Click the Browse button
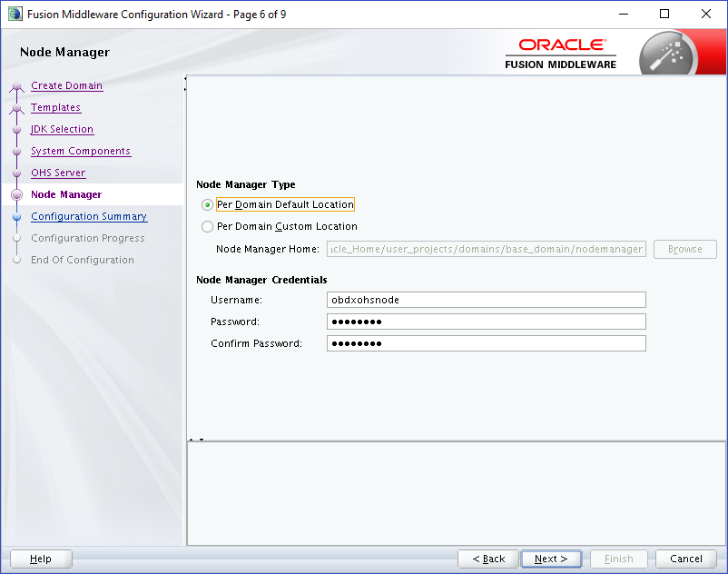728x574 pixels. pyautogui.click(x=684, y=250)
